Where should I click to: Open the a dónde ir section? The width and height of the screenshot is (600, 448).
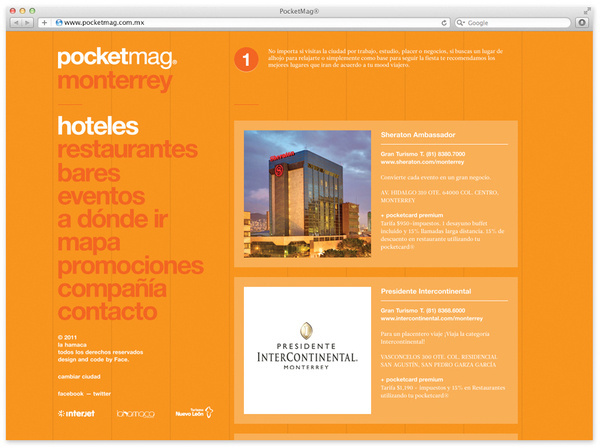(x=112, y=219)
